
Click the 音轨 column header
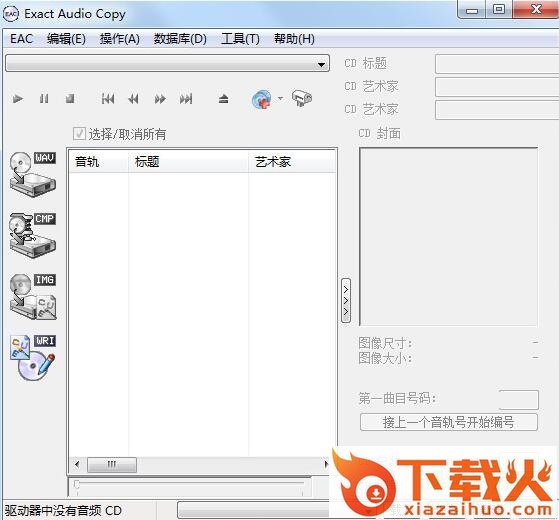pyautogui.click(x=98, y=162)
